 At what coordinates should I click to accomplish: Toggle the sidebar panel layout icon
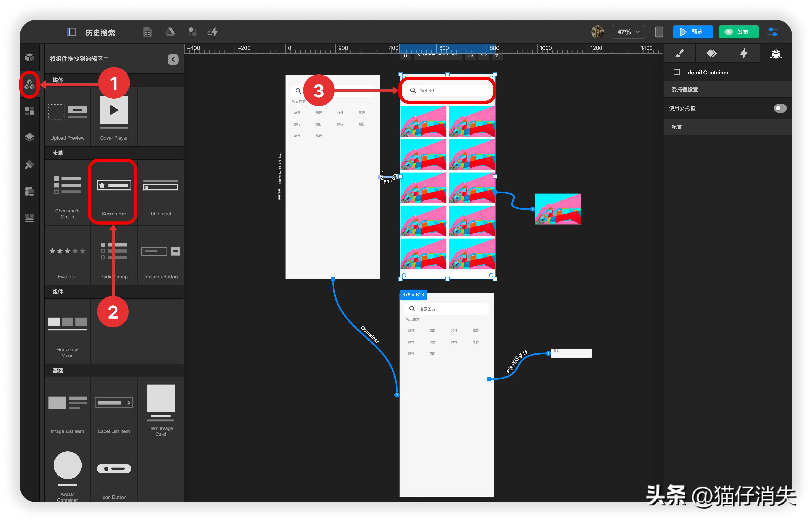(71, 32)
